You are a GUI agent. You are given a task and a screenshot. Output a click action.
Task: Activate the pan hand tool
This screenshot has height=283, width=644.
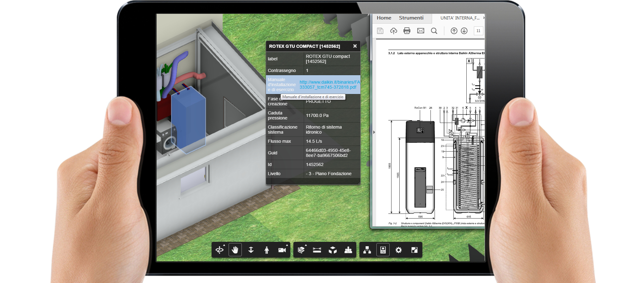pos(235,250)
